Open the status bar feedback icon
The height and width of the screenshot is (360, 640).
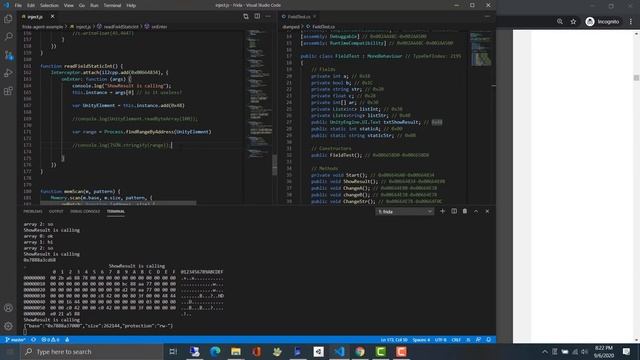[x=478, y=340]
